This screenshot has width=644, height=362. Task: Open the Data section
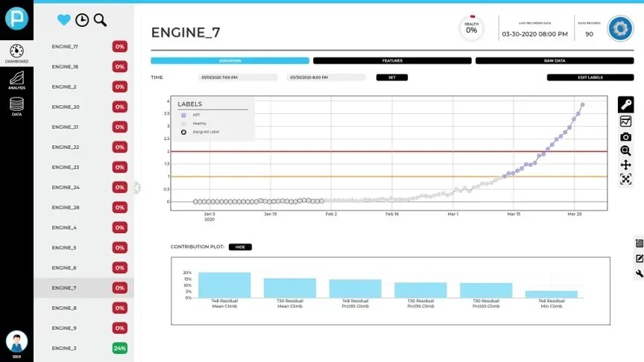click(16, 107)
